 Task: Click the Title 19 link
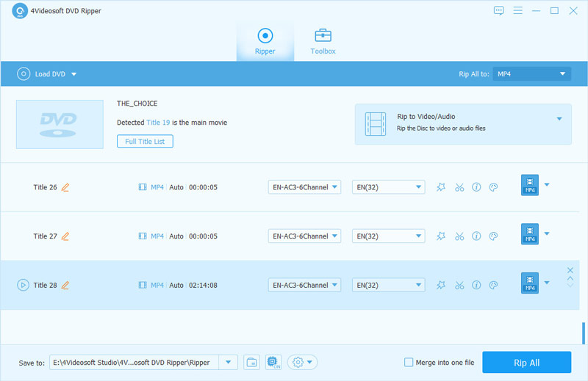tap(157, 123)
